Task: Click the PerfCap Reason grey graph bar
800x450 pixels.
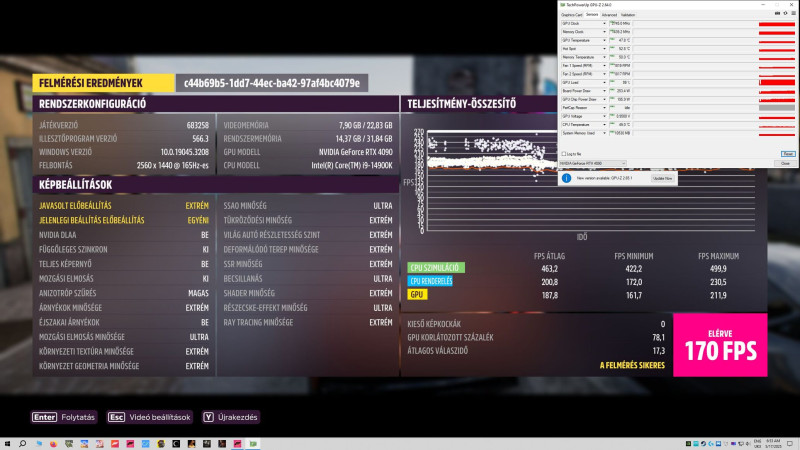Action: click(777, 108)
